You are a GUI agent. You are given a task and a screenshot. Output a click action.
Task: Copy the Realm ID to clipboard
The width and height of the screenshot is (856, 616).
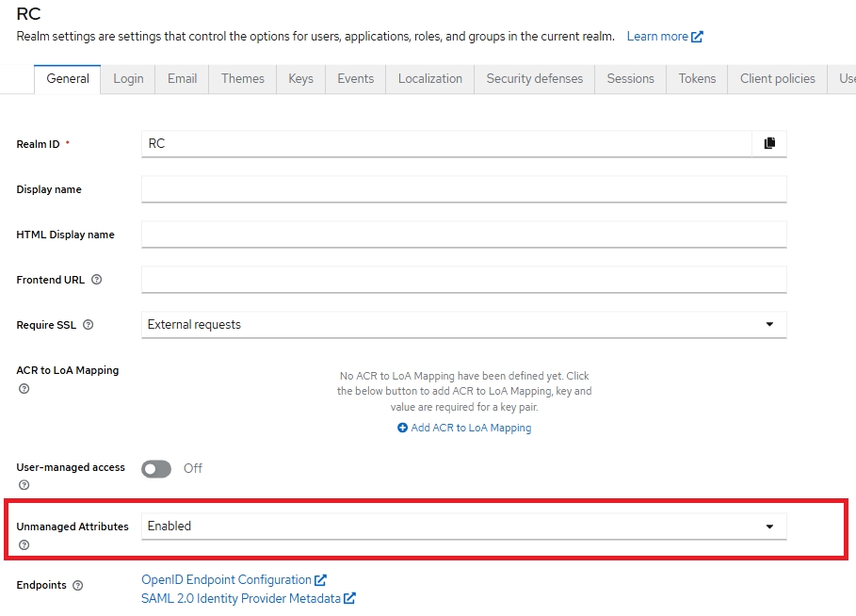769,143
